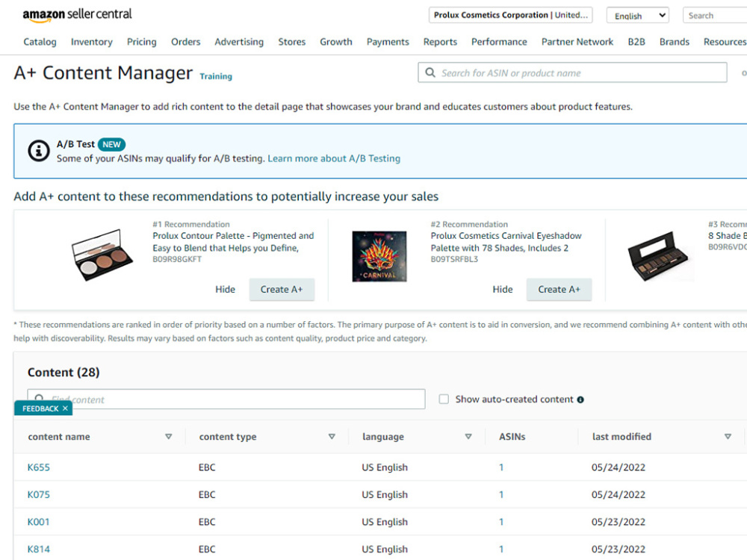Click the Prolux Contour Palette title text
The width and height of the screenshot is (747, 560).
233,242
